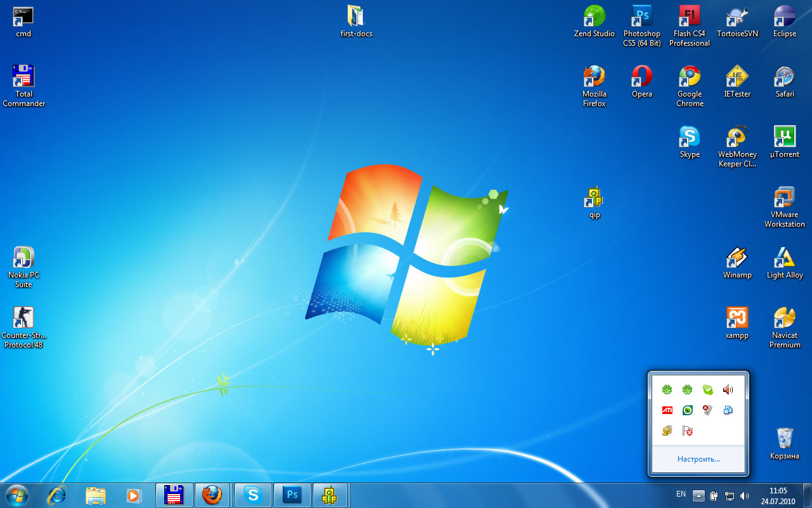The image size is (812, 508).
Task: Select the VMware Workstation desktop icon
Action: [785, 207]
